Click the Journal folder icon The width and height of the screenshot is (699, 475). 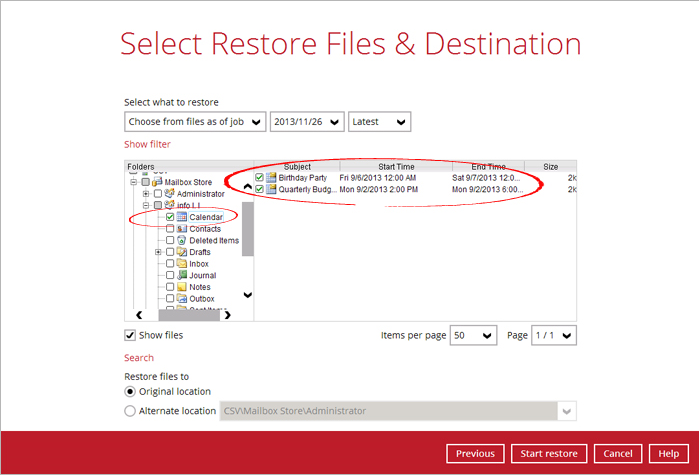point(182,276)
